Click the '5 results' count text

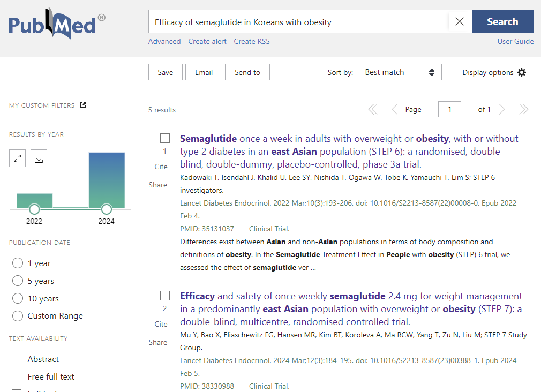[x=162, y=110]
